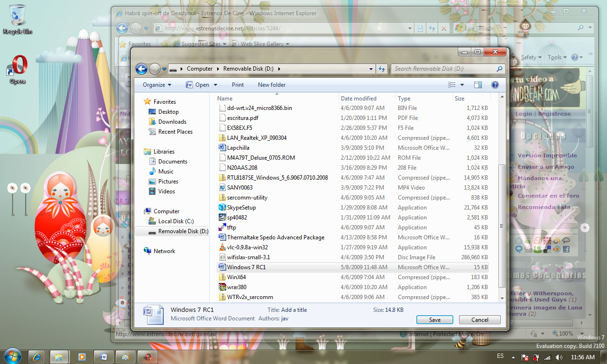Click Print in the toolbar
The width and height of the screenshot is (607, 364).
[238, 85]
